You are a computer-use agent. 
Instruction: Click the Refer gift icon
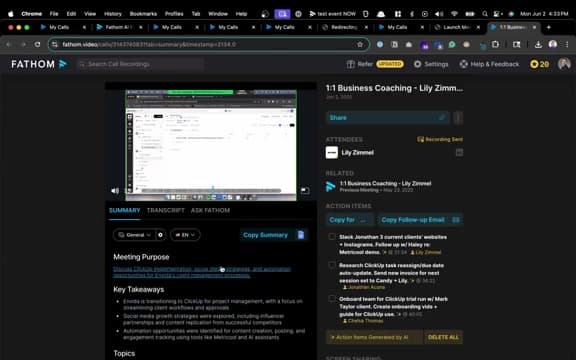pos(350,64)
